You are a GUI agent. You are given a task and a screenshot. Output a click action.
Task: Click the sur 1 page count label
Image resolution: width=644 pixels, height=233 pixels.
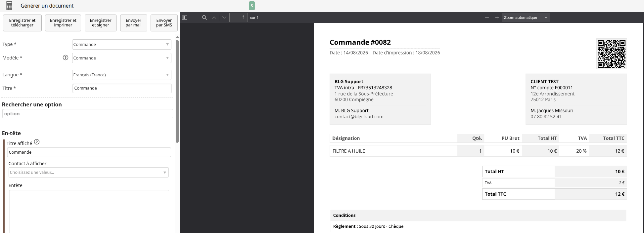tap(254, 18)
